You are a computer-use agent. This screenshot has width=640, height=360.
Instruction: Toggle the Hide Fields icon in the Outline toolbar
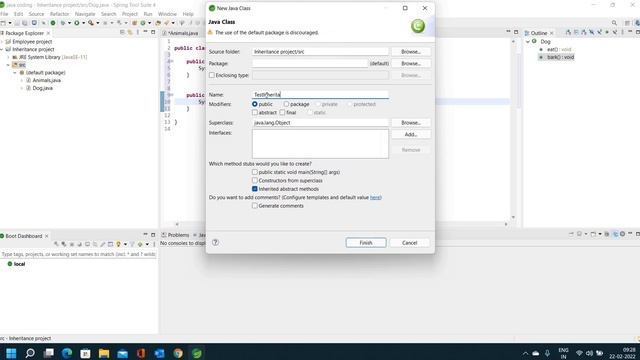click(591, 32)
